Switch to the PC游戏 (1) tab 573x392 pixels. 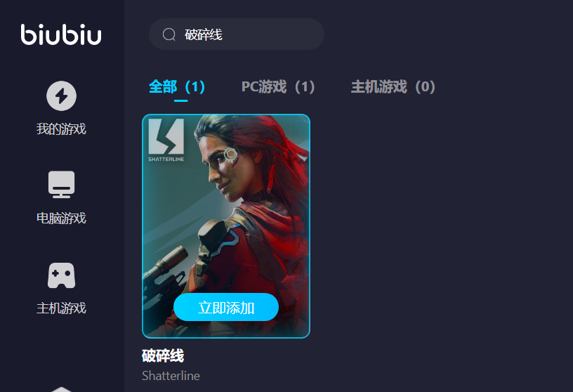(x=278, y=87)
